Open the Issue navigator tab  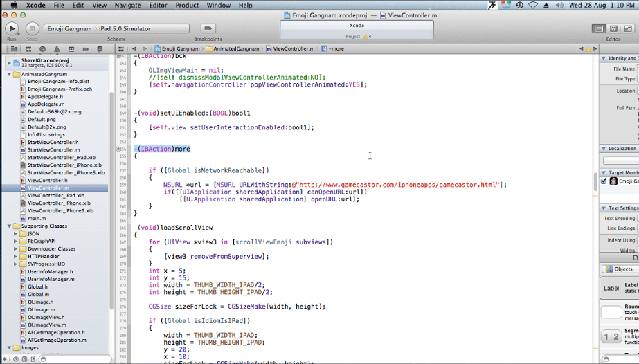(57, 49)
